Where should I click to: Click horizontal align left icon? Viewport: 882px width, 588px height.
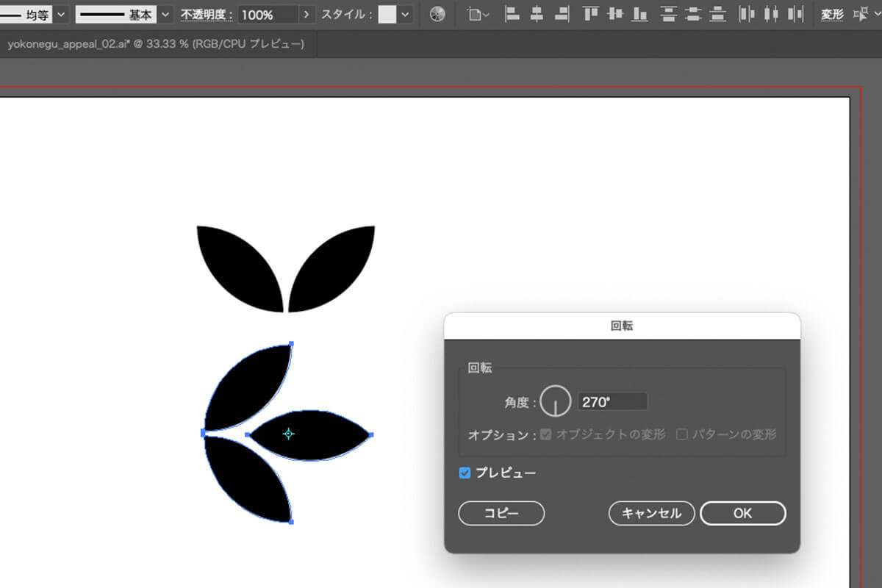pyautogui.click(x=512, y=14)
